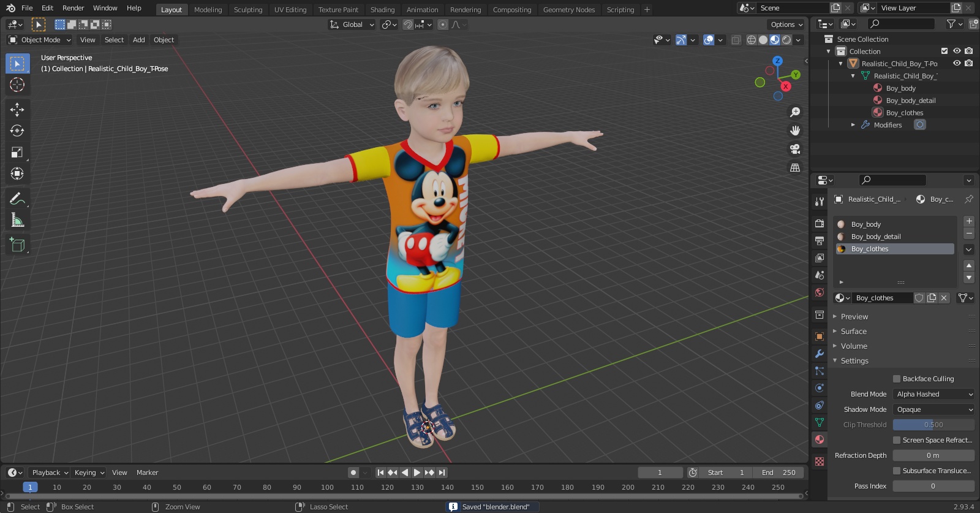Activate the Move tool
The height and width of the screenshot is (513, 980).
click(x=17, y=110)
